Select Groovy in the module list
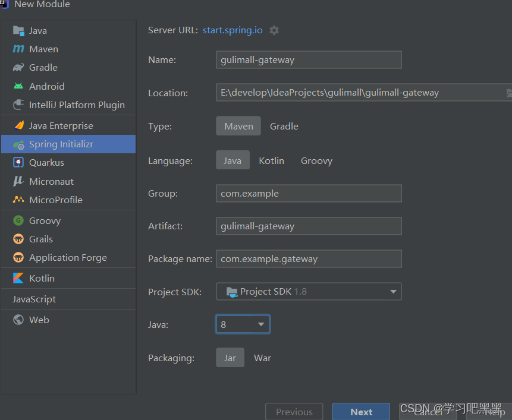The image size is (512, 420). tap(68, 220)
